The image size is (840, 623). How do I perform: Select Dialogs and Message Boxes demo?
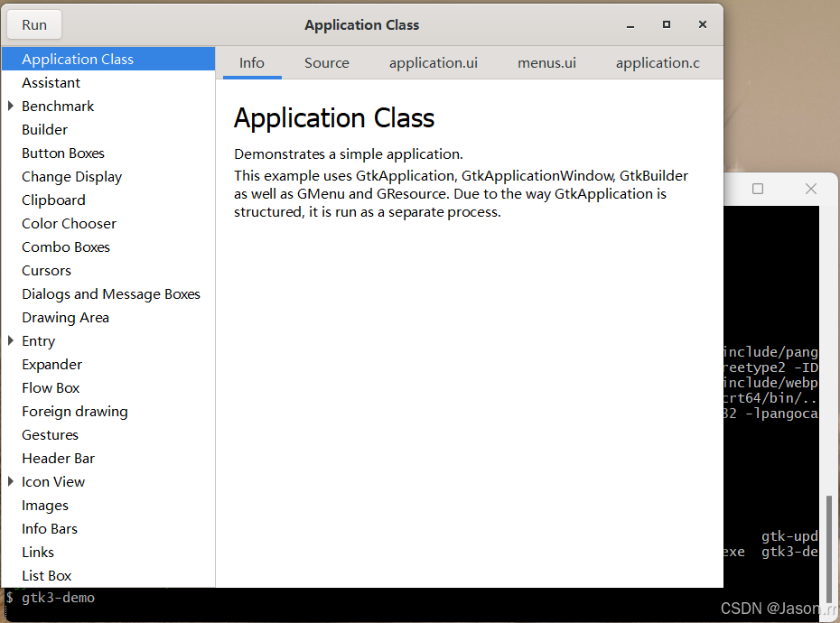[108, 294]
